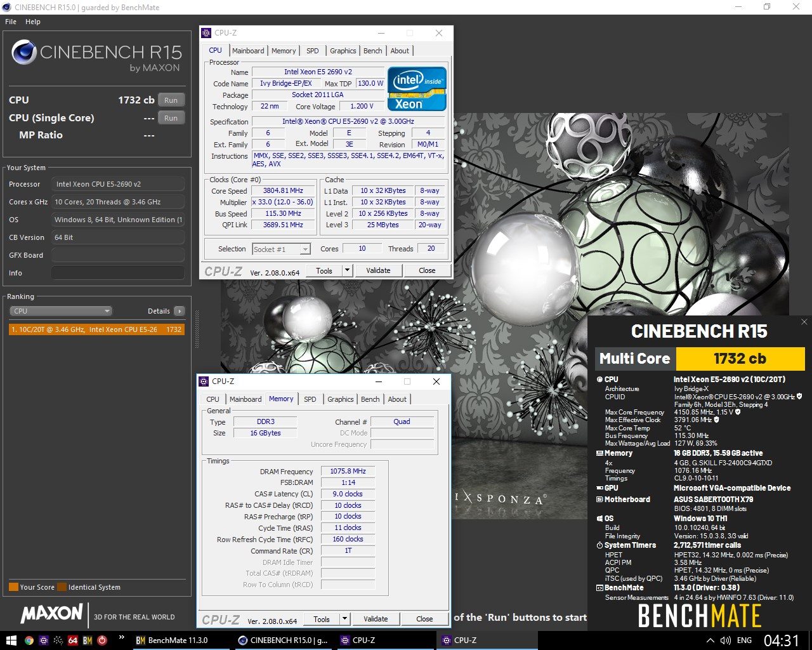
Task: Open SPD tab in upper CPU-Z window
Action: 313,51
